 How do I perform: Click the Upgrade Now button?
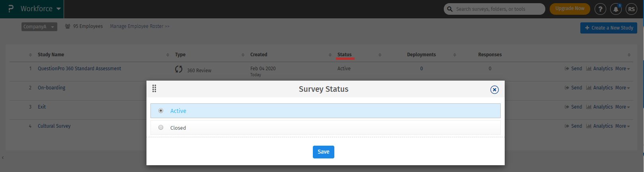tap(570, 8)
